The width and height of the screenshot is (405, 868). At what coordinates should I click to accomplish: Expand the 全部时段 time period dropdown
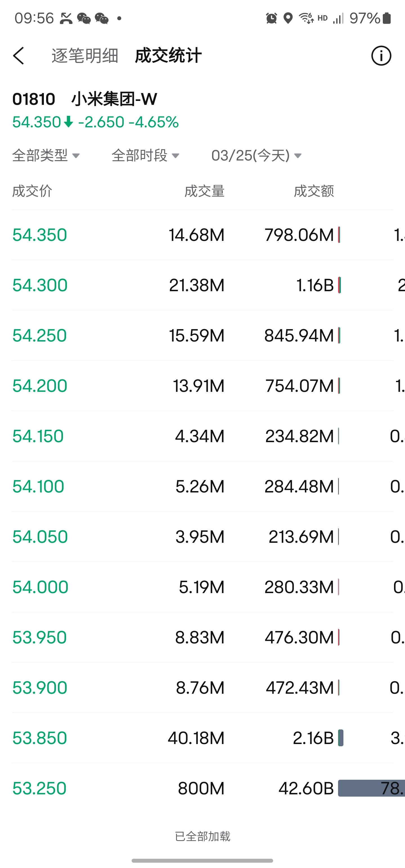tap(145, 155)
